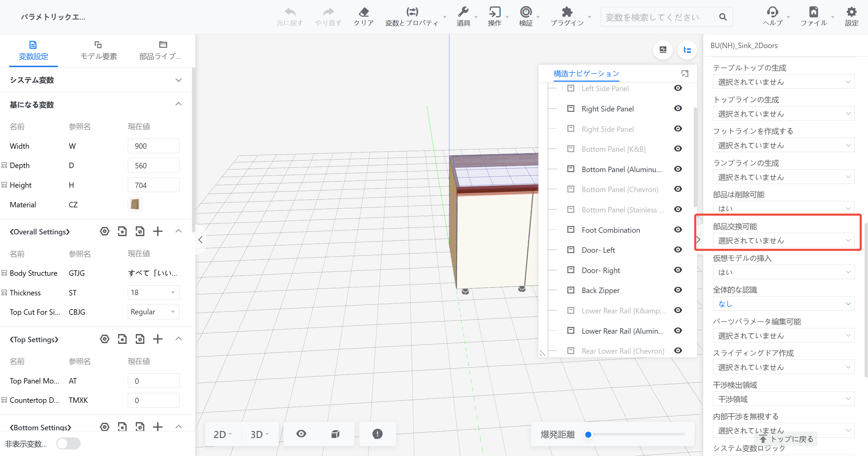Click the 変数を検索してください search box
The height and width of the screenshot is (456, 868).
click(658, 17)
